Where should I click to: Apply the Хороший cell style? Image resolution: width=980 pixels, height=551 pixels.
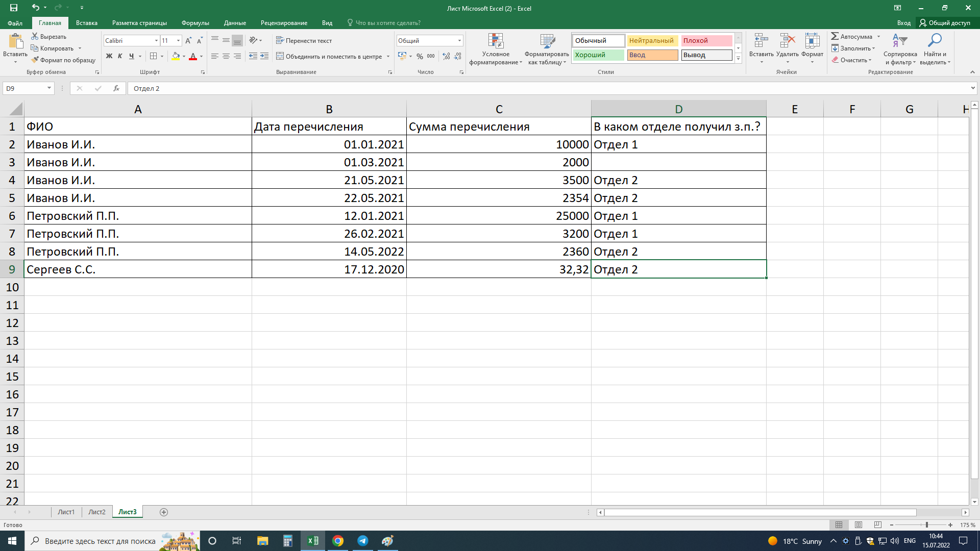pos(598,55)
